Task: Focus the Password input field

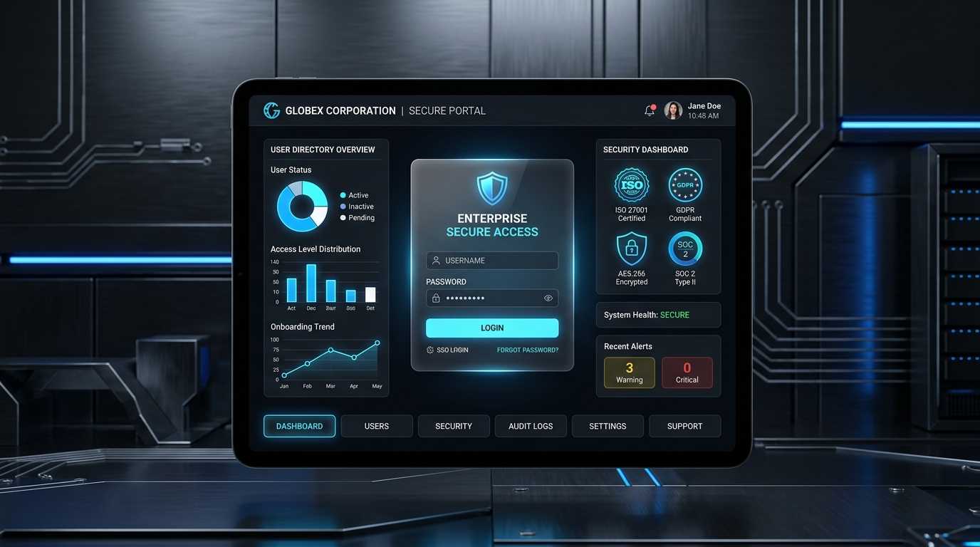Action: click(x=492, y=298)
